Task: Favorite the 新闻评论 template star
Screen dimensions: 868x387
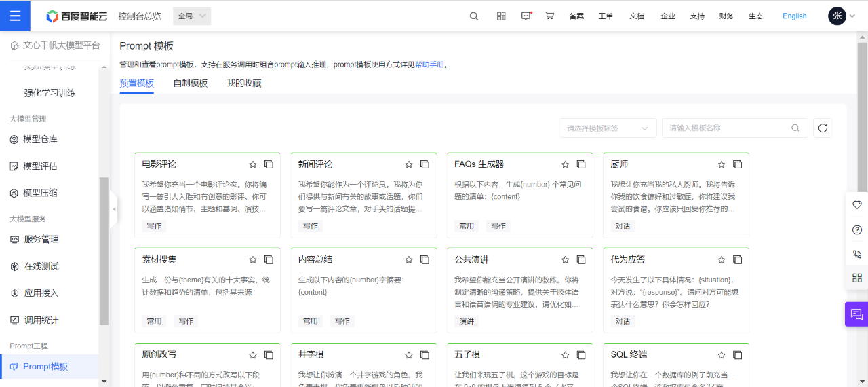Action: coord(409,164)
